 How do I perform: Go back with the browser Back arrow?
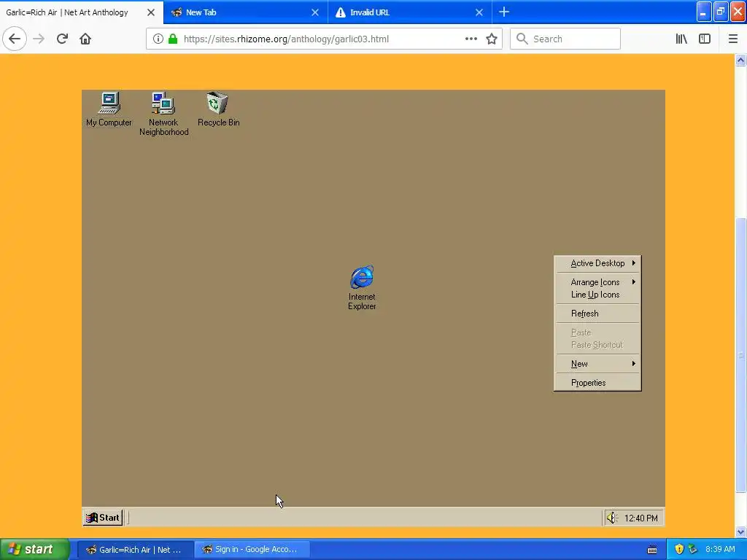click(15, 39)
